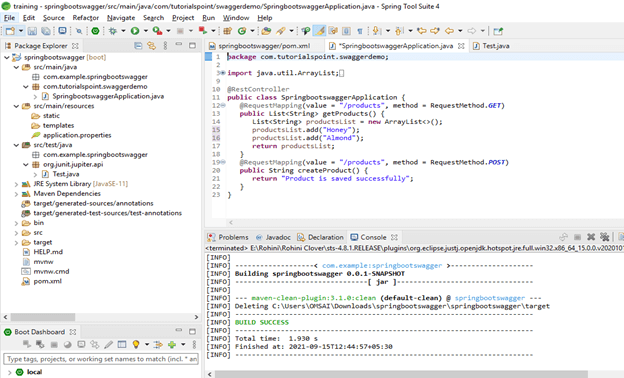Open Package Explorer view menu dots
Image resolution: width=624 pixels, height=378 pixels.
(165, 46)
